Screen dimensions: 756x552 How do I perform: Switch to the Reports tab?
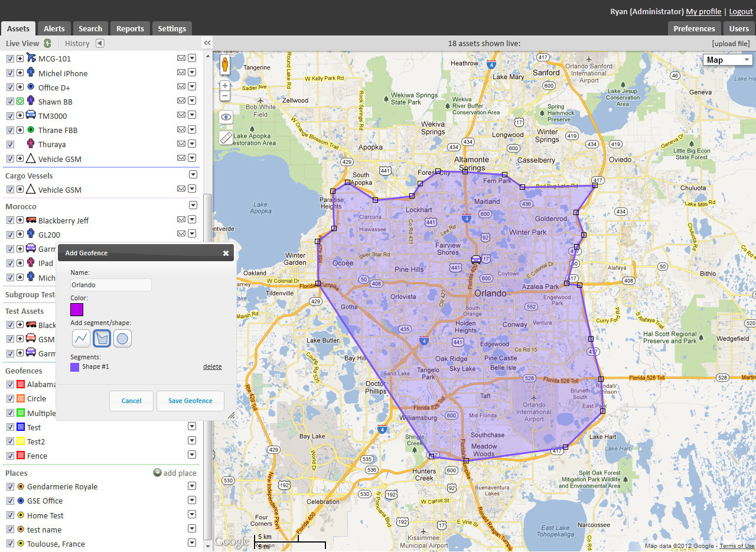129,28
